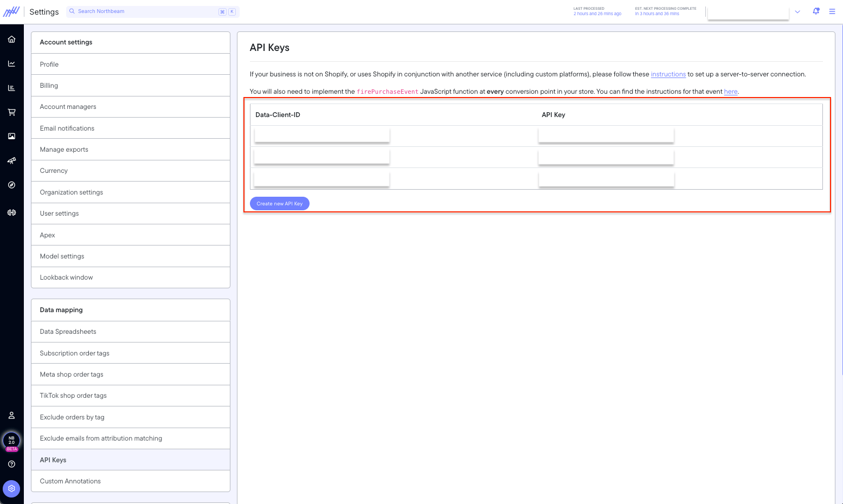Screen dimensions: 843x504
Task: Click the help question mark icon
Action: (11, 464)
